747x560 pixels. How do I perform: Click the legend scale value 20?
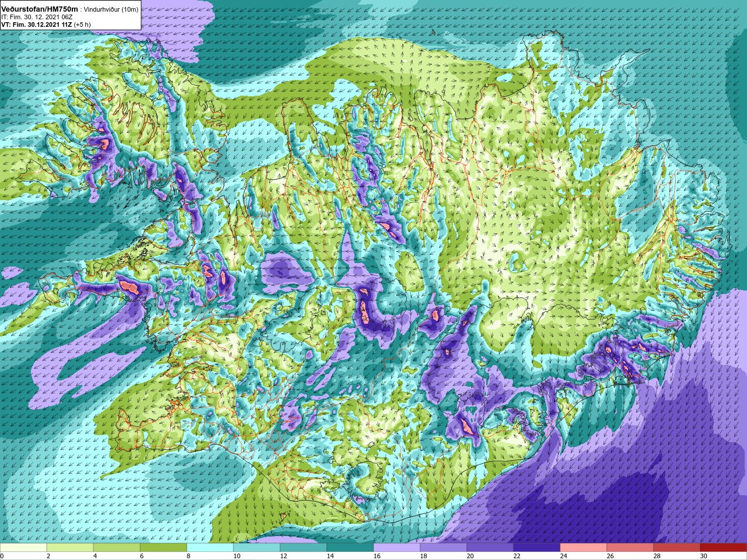click(471, 556)
